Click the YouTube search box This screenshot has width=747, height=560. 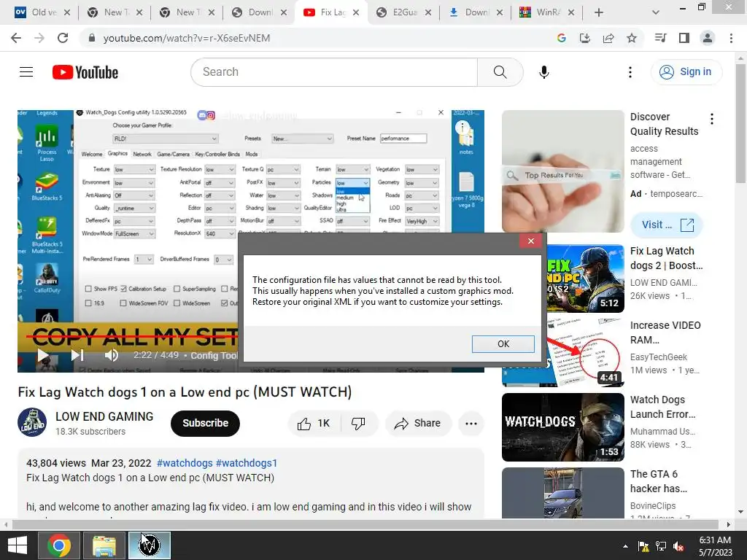[x=334, y=72]
